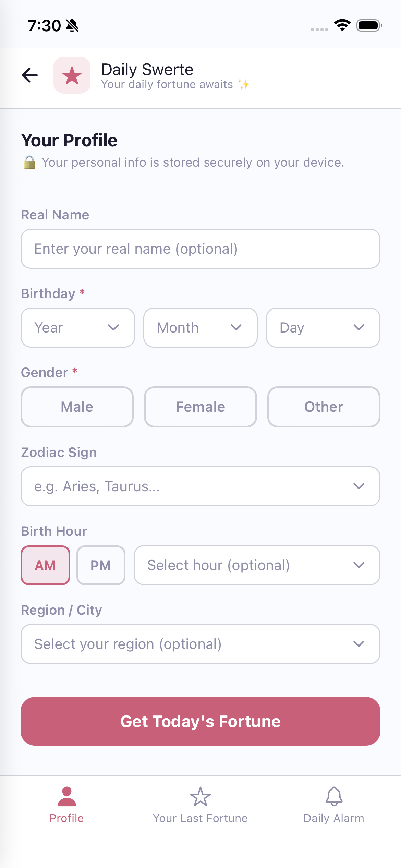Open the Daily Alarm tab
Screen dimensions: 401x868
pos(334,804)
